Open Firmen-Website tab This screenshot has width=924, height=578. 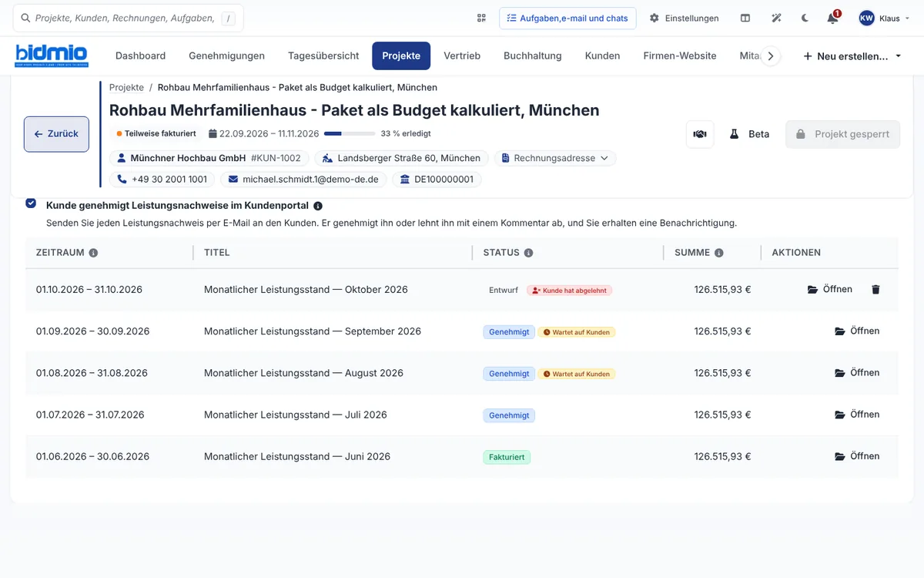tap(680, 55)
